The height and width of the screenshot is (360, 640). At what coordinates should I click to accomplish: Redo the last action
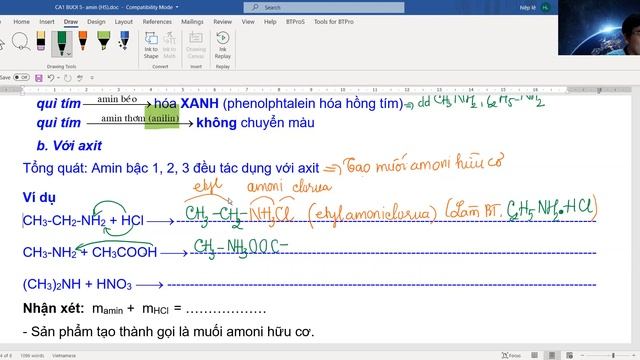(68, 78)
